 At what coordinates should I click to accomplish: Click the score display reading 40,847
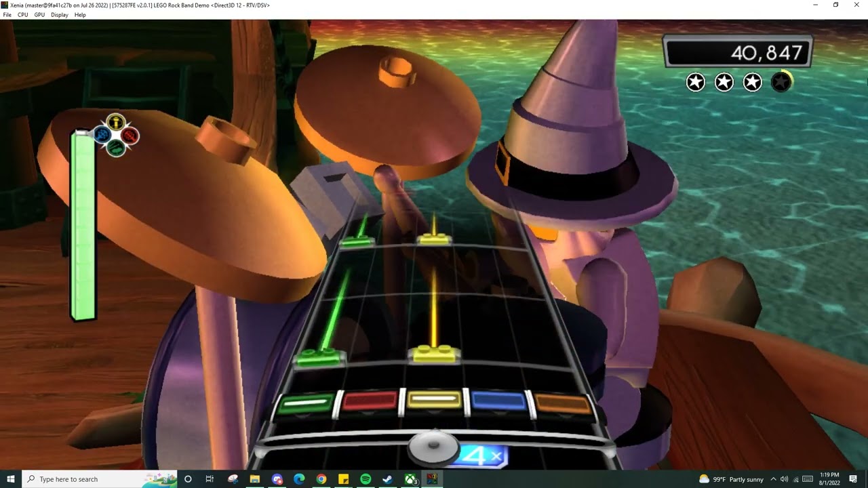pyautogui.click(x=738, y=52)
